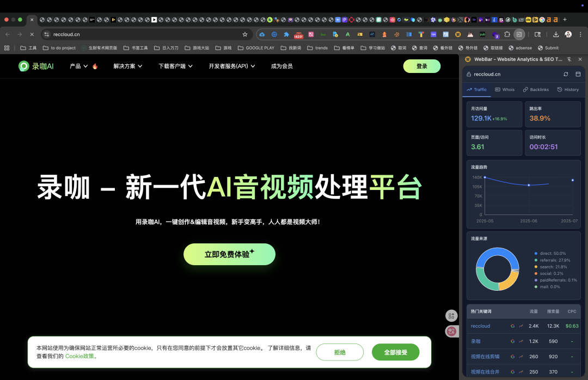Open the 工具 bookmarks folder
The image size is (588, 380).
point(28,48)
